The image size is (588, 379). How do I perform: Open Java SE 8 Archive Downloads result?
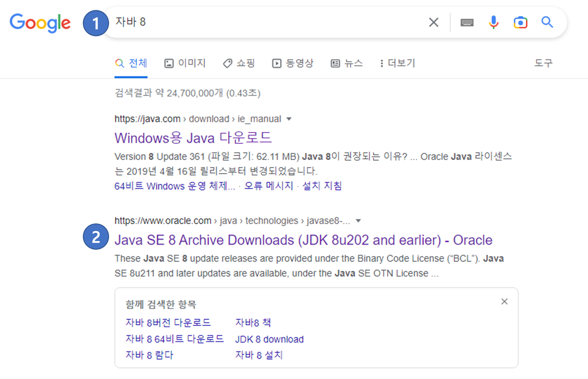(x=303, y=240)
